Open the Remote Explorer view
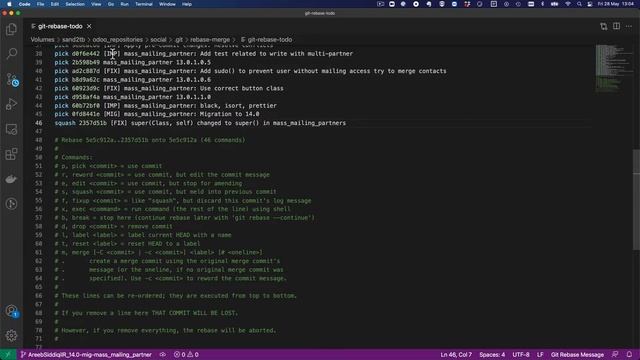Image resolution: width=640 pixels, height=360 pixels. [11, 129]
